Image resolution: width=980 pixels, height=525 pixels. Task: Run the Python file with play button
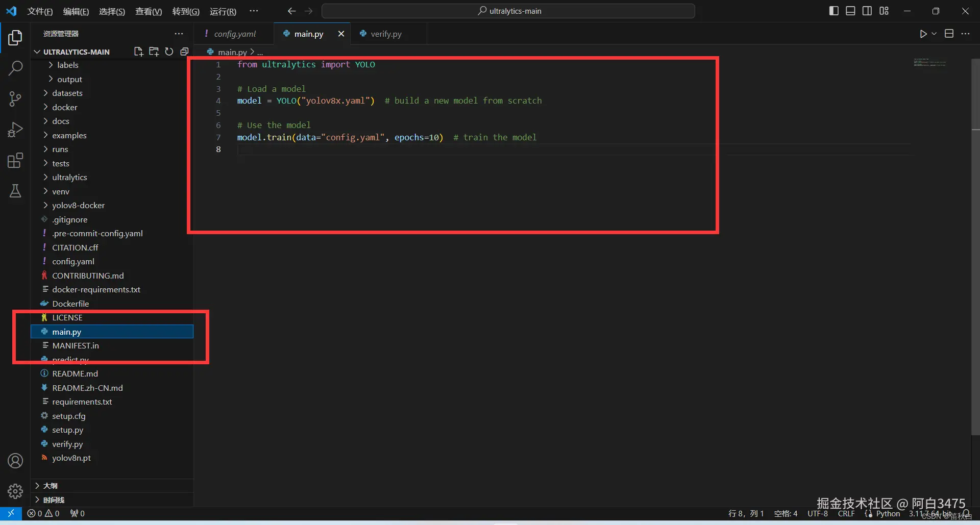coord(923,34)
